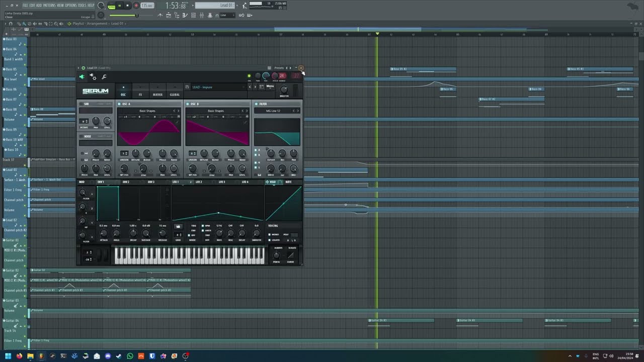Go to previous Serum preset arrow
Image resolution: width=644 pixels, height=362 pixels.
[250, 87]
